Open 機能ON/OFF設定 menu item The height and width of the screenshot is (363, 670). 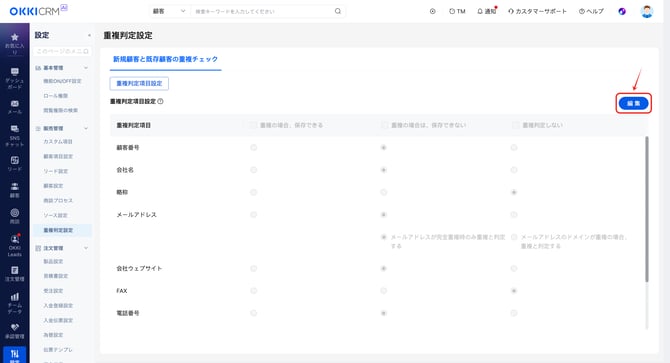[62, 81]
